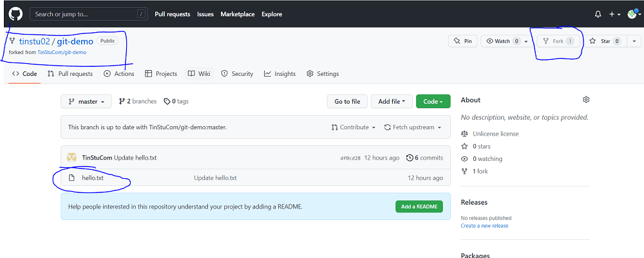Go to Marketplace
Screen dimensions: 644x258
pyautogui.click(x=238, y=14)
